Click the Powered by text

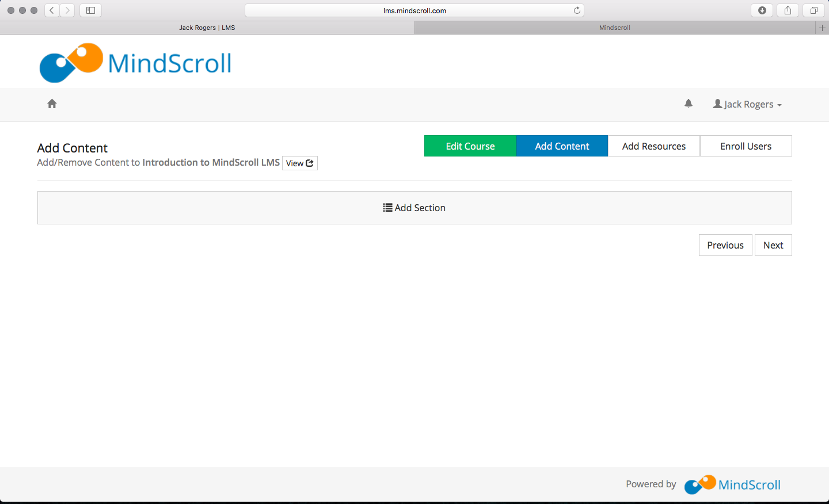point(651,484)
